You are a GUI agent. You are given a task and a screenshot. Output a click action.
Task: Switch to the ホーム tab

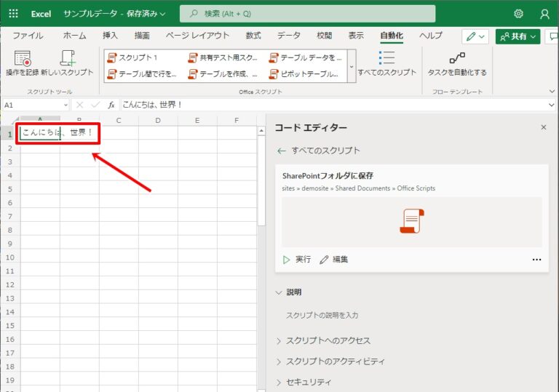[x=74, y=36]
